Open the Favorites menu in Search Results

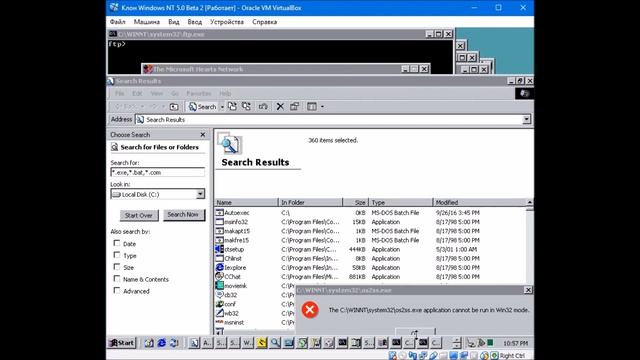pyautogui.click(x=199, y=93)
